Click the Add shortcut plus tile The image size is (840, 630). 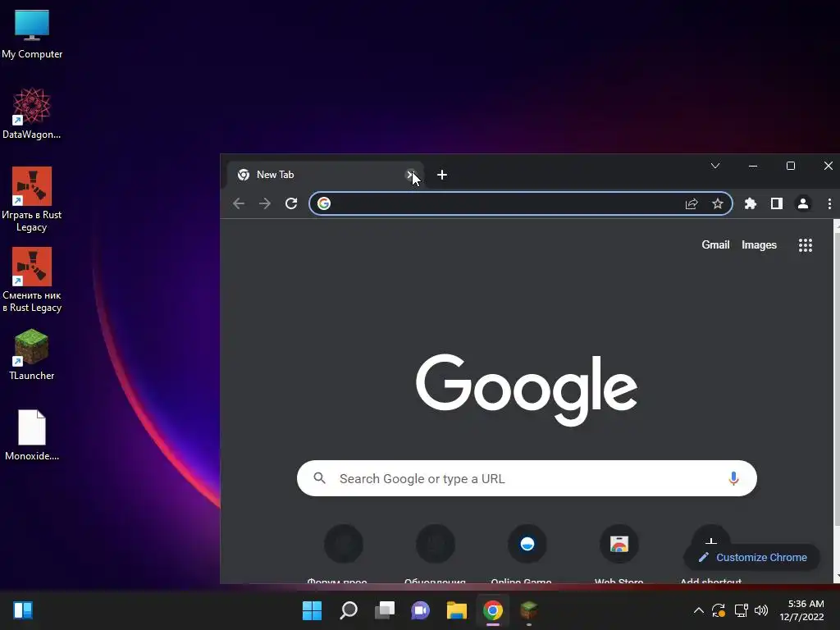click(x=711, y=536)
